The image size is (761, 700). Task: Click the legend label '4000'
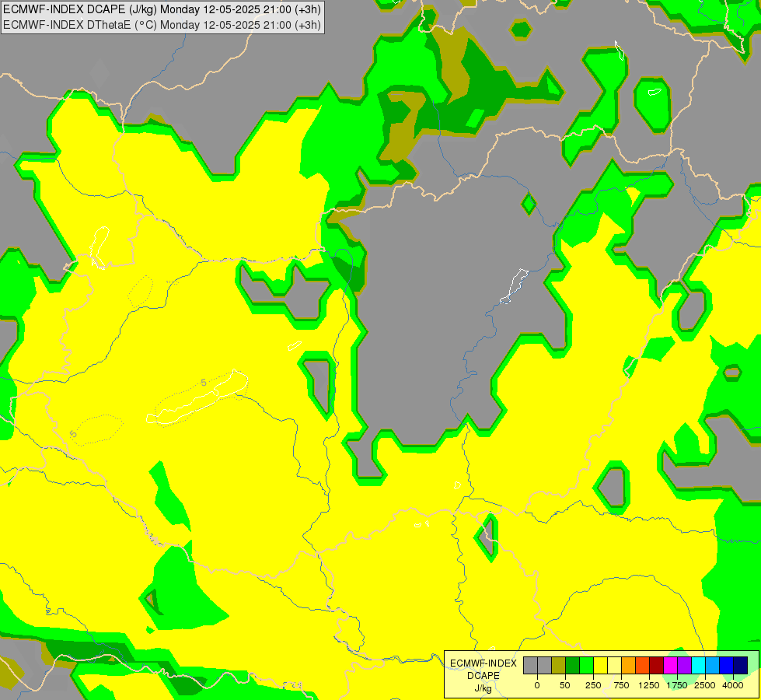tap(733, 685)
